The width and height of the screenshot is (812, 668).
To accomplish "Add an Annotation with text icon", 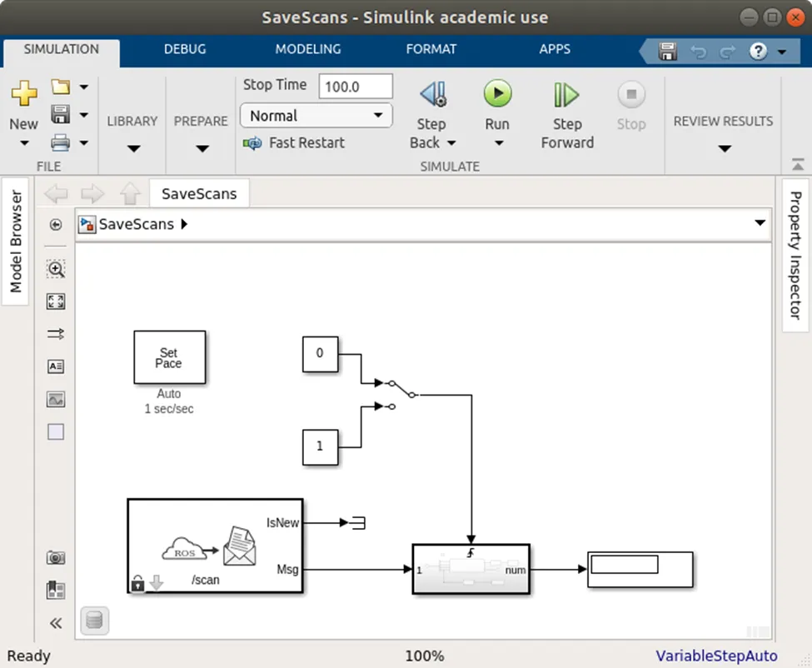I will [x=56, y=366].
